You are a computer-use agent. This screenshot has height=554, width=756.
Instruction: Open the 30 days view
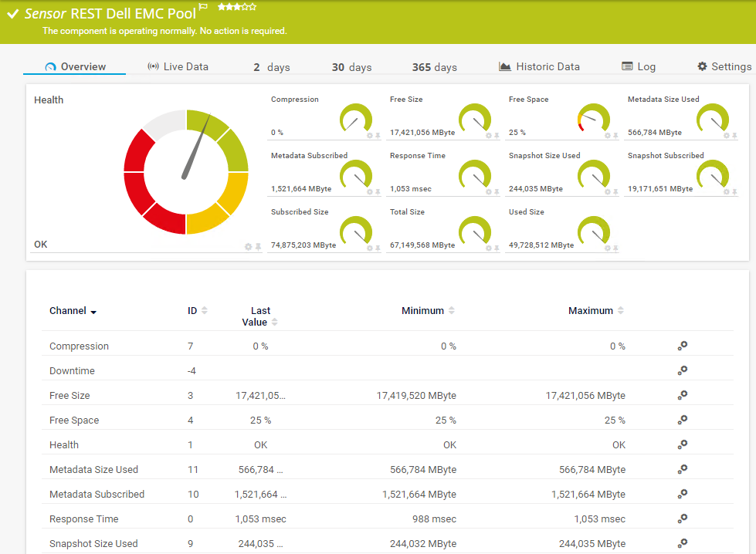point(351,68)
